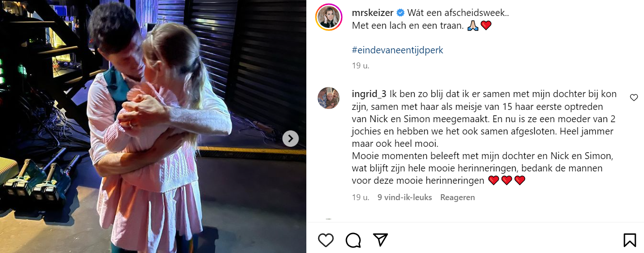Reply to ingrid_3 using Reageren
644x253 pixels.
(457, 197)
